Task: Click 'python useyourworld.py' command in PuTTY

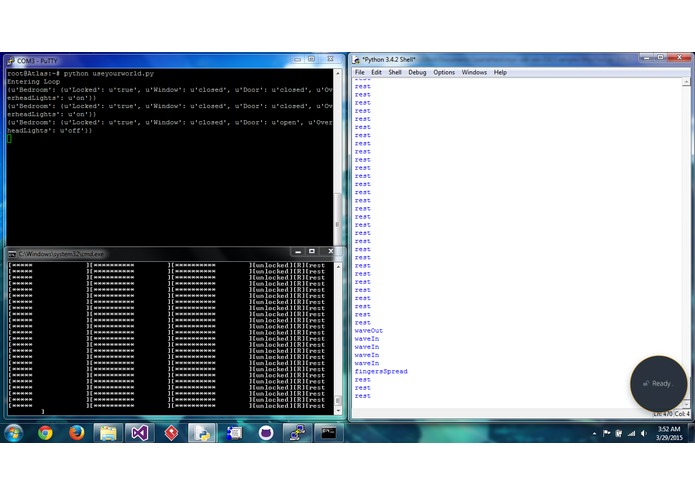Action: point(109,74)
